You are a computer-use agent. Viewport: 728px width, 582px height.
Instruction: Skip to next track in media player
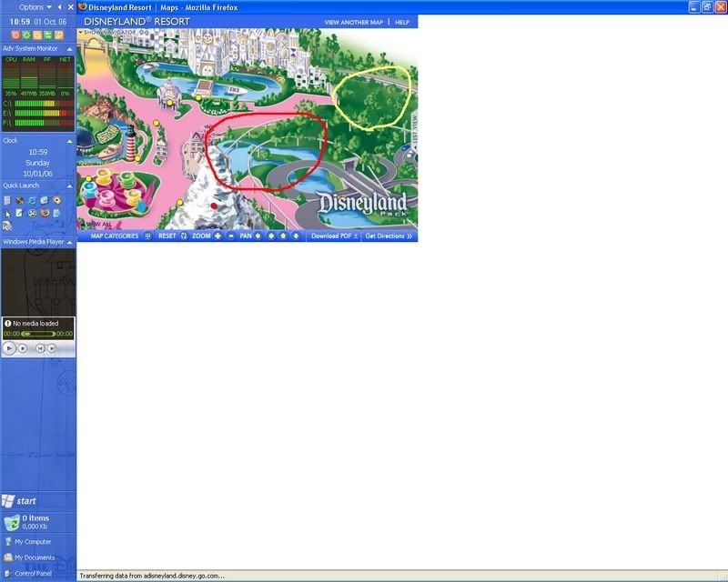[x=52, y=348]
